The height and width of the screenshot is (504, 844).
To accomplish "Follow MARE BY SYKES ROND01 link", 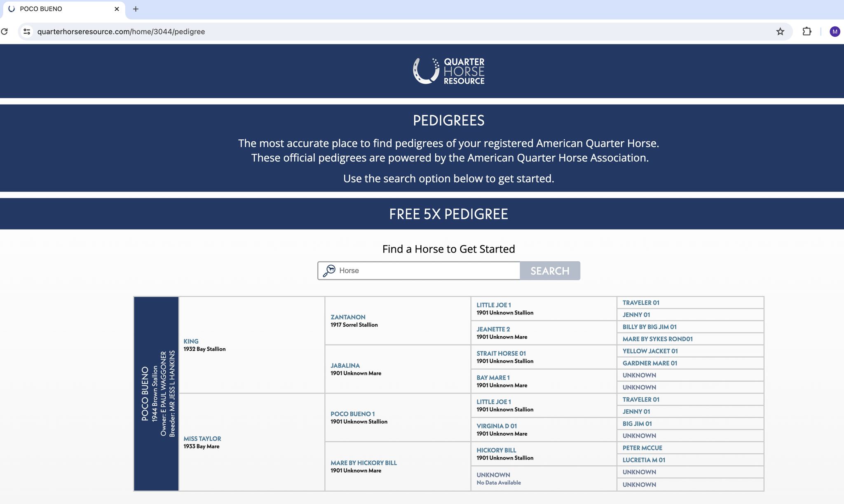I will [657, 339].
